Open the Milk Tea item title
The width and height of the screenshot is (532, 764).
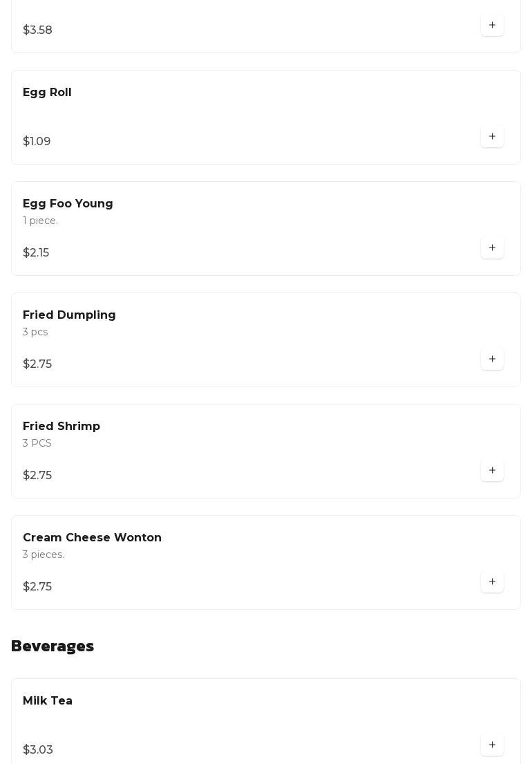48,700
